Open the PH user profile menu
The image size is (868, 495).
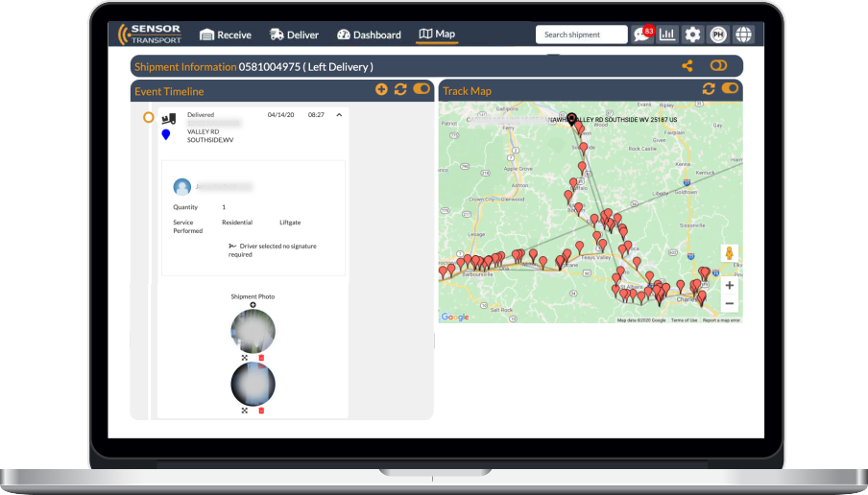click(x=717, y=35)
